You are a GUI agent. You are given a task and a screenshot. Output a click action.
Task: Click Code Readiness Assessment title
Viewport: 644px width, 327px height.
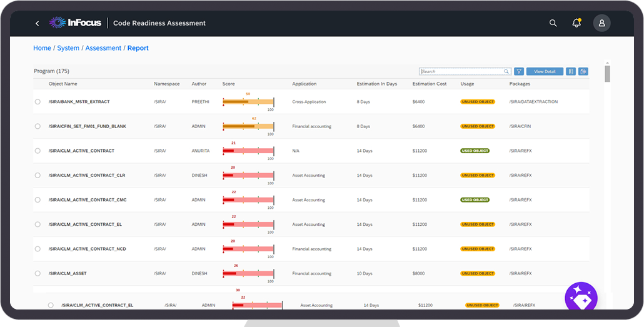(159, 23)
